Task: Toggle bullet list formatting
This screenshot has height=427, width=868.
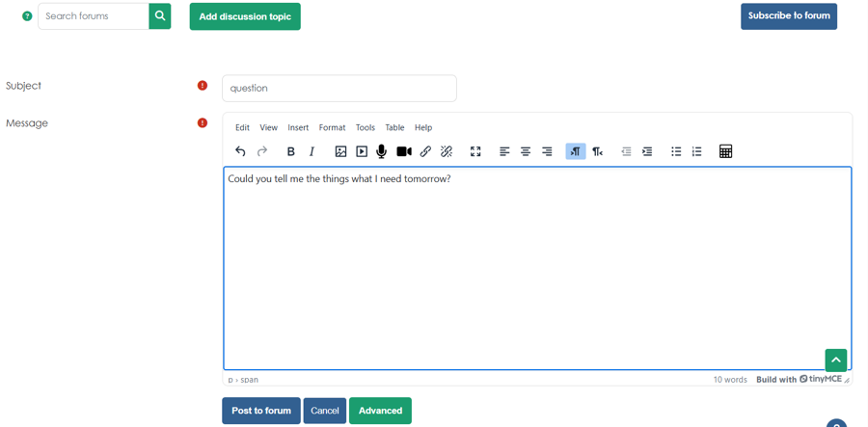Action: point(676,151)
